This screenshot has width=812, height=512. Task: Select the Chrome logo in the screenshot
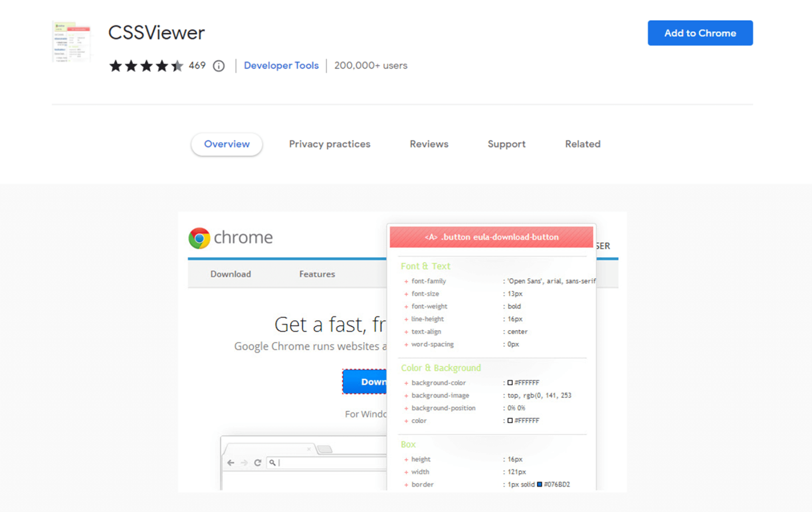pyautogui.click(x=199, y=237)
